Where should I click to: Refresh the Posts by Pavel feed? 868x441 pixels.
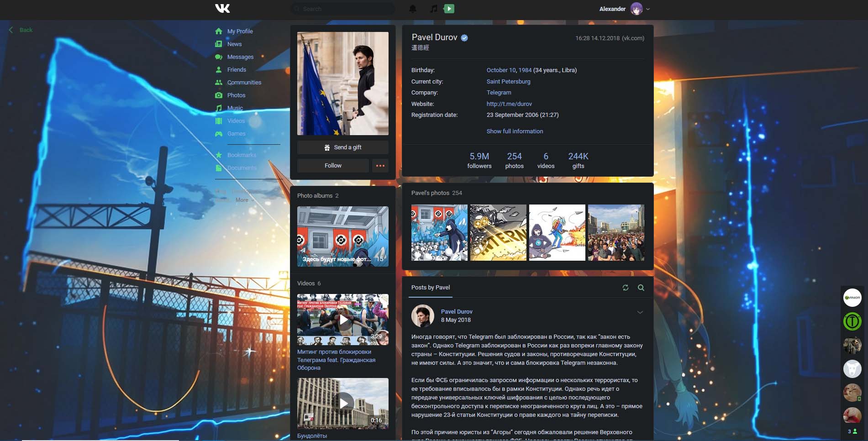tap(626, 288)
